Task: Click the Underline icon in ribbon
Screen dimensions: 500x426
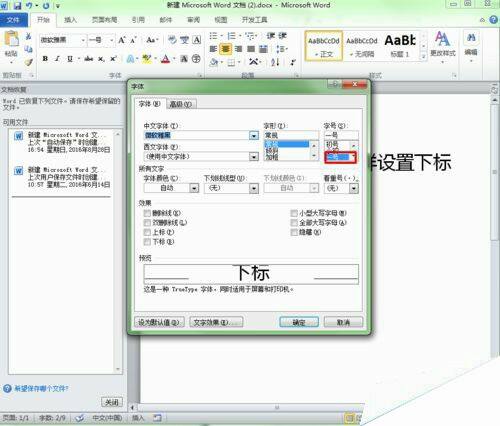Action: pyautogui.click(x=70, y=59)
